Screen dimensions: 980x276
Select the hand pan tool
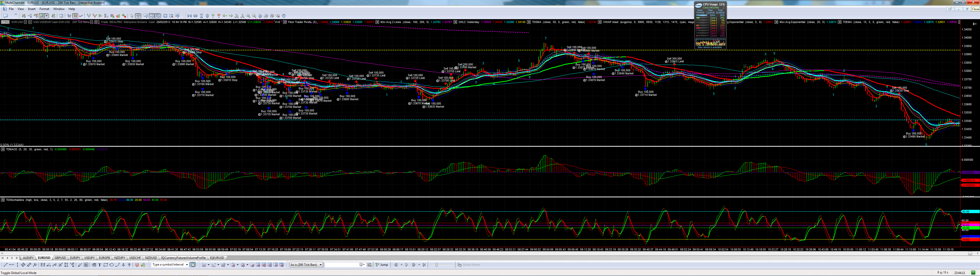pyautogui.click(x=284, y=16)
